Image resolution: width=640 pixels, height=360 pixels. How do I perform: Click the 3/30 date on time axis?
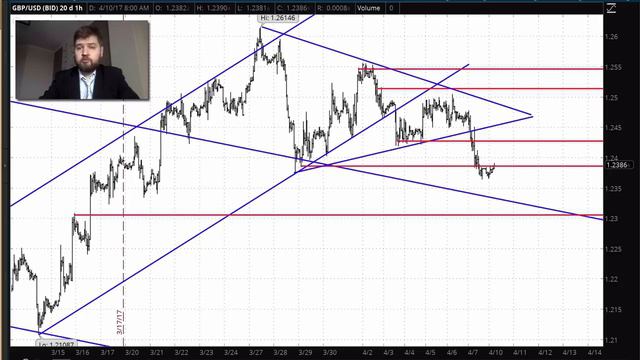tap(330, 352)
